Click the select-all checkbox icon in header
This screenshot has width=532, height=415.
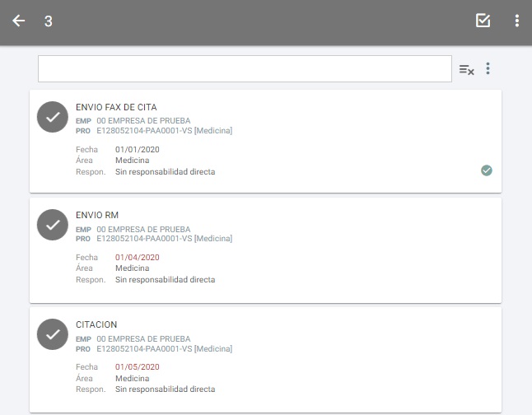point(483,21)
